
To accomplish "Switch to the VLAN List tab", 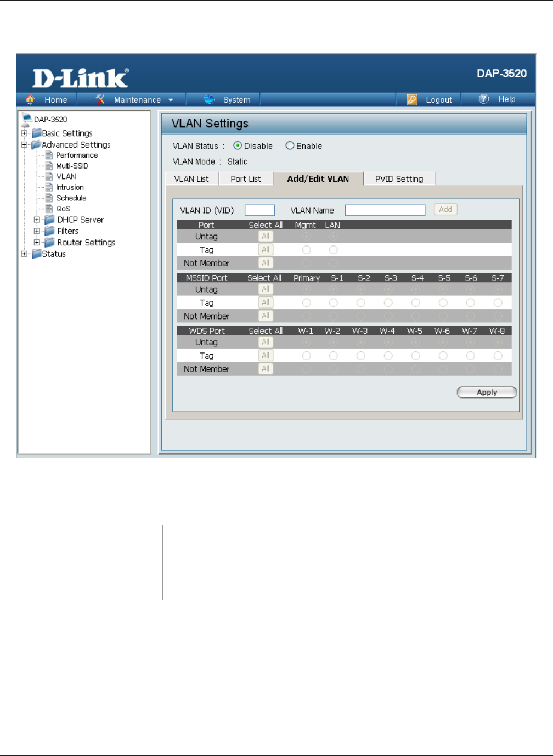I will coord(191,178).
